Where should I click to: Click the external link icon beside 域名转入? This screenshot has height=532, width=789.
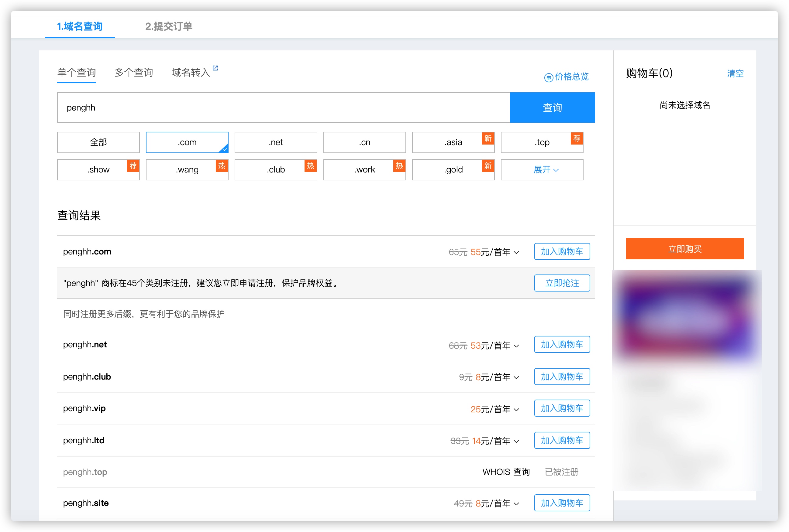215,68
